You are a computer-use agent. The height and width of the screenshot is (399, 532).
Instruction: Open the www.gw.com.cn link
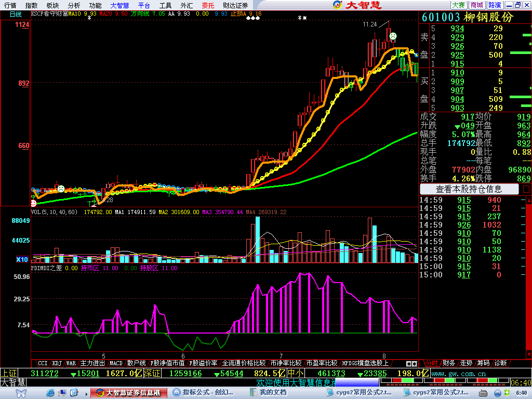click(459, 374)
